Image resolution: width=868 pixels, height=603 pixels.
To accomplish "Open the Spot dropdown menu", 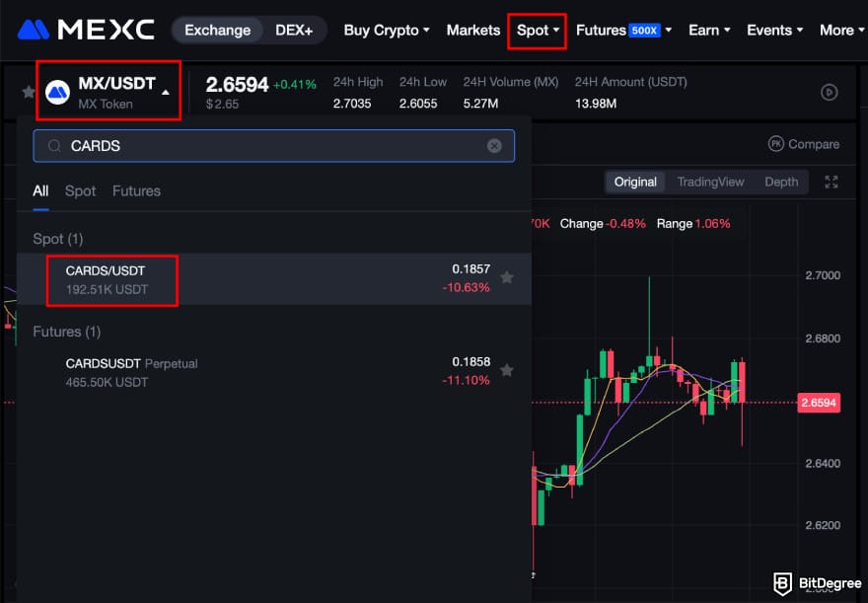I will 538,30.
